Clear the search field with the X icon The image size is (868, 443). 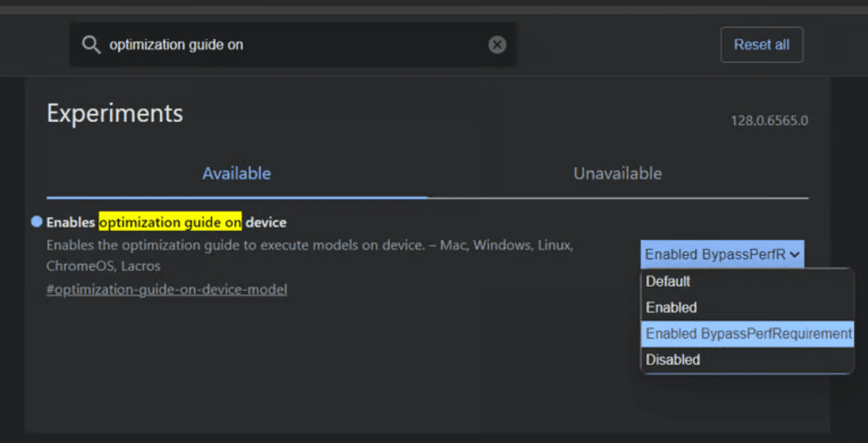[x=497, y=45]
